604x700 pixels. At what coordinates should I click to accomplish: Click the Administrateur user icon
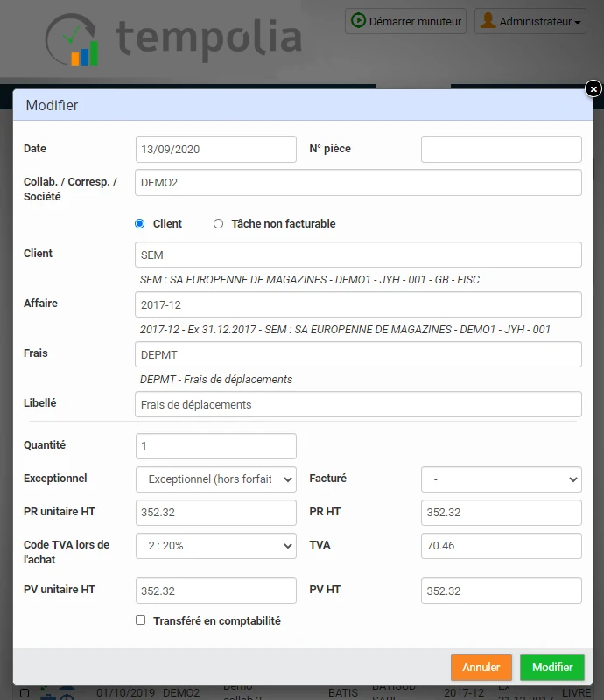click(488, 20)
